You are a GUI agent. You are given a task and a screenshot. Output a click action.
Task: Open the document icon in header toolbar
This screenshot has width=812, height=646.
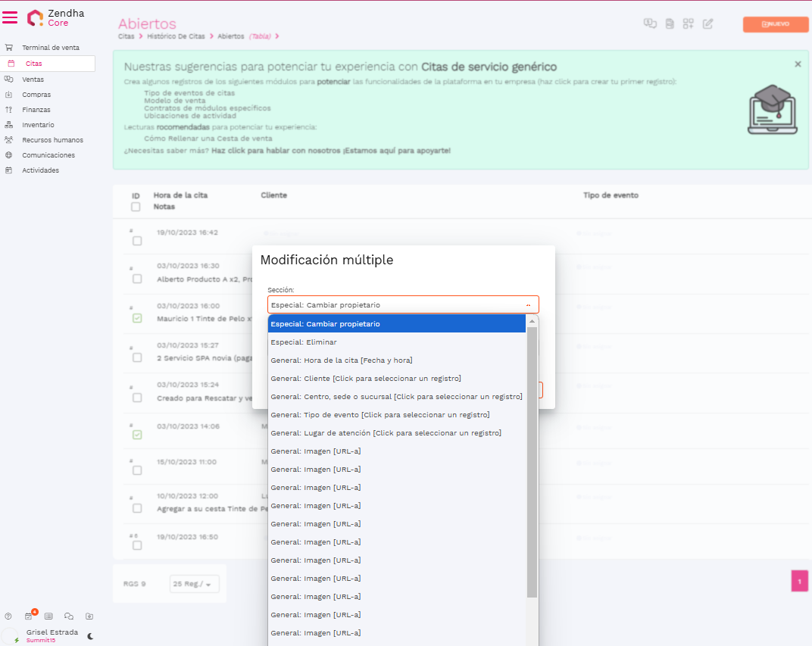669,24
